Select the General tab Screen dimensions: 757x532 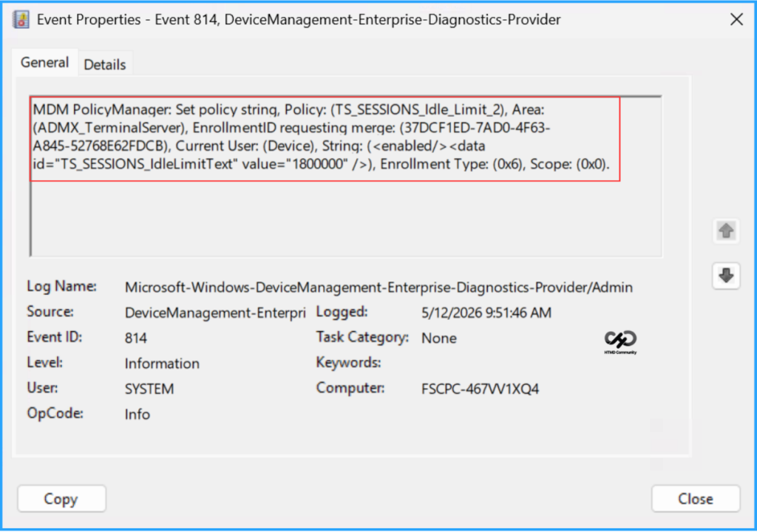(45, 63)
